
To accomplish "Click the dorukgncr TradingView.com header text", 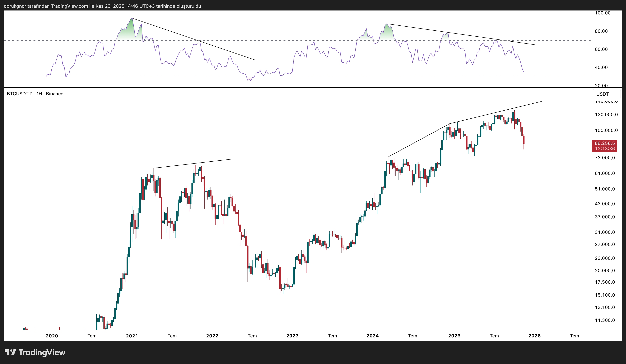I will (102, 6).
